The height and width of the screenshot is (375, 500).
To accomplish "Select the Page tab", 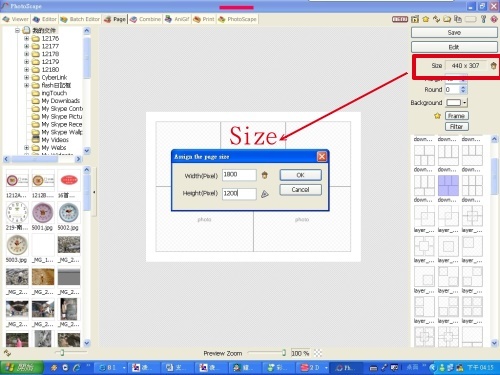I will tap(115, 19).
